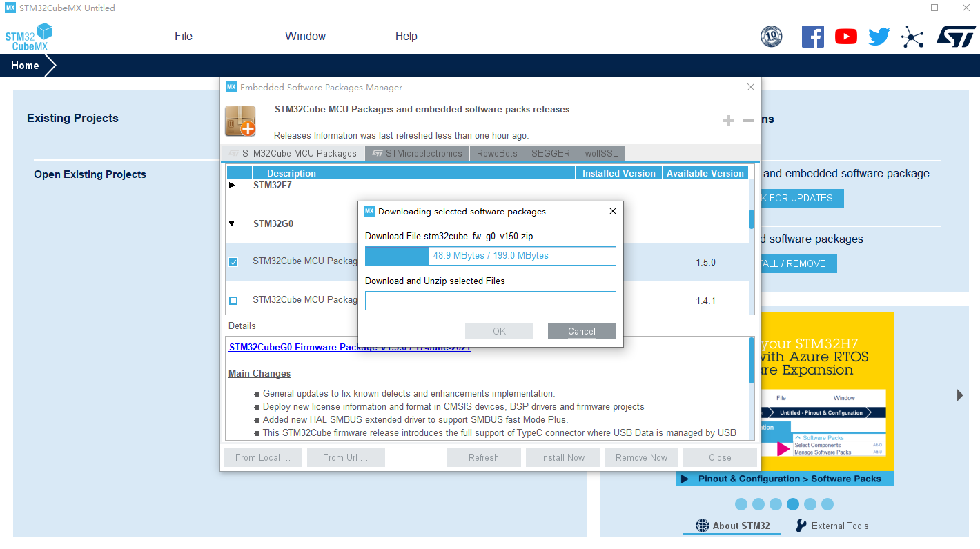Select the STM32Cube MCU Packages tab
The image size is (980, 549).
(293, 153)
